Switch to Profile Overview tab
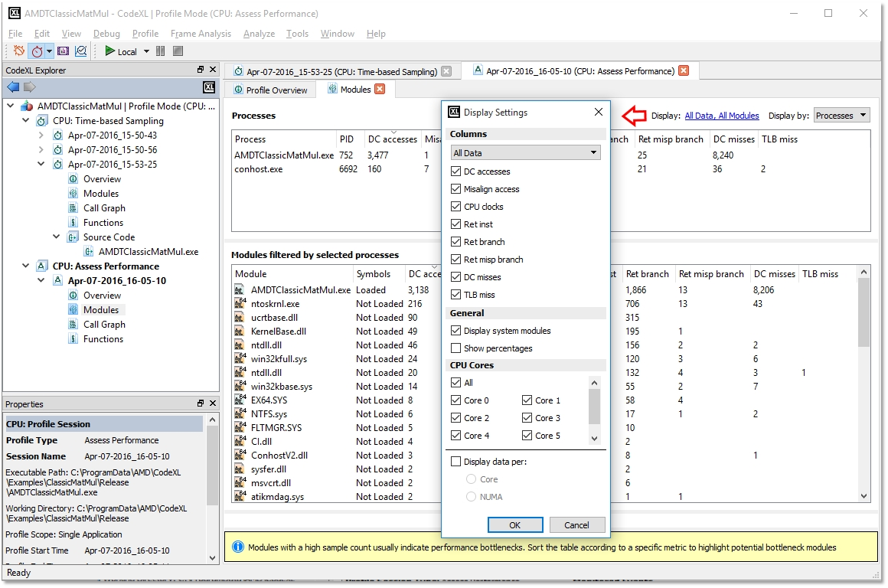Image resolution: width=888 pixels, height=588 pixels. pyautogui.click(x=270, y=90)
